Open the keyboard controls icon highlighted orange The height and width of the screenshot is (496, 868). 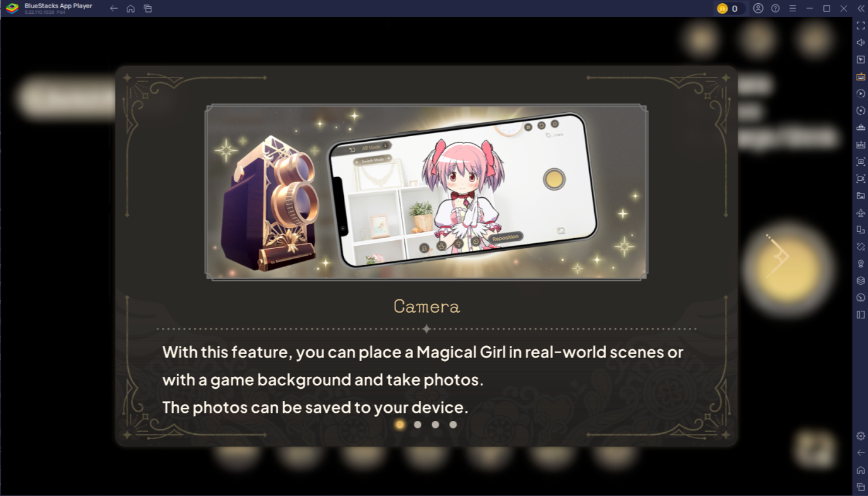(860, 76)
